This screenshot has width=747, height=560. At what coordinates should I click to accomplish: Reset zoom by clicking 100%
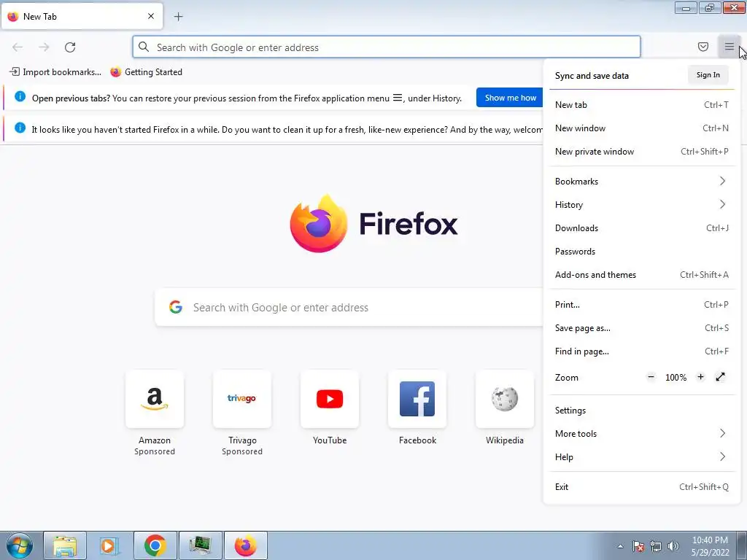[676, 378]
